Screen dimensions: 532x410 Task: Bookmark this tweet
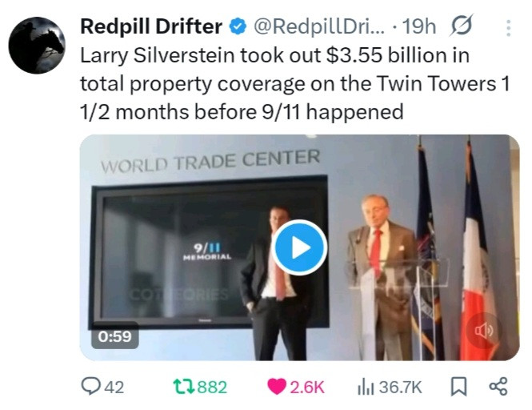point(458,388)
